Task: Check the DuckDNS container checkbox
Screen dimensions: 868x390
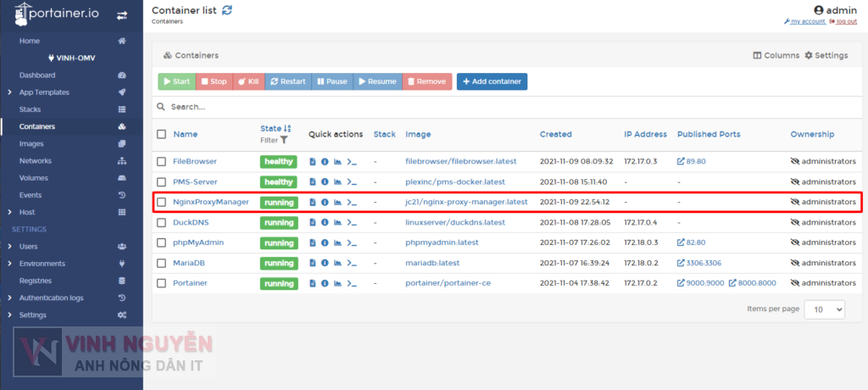Action: pyautogui.click(x=162, y=223)
